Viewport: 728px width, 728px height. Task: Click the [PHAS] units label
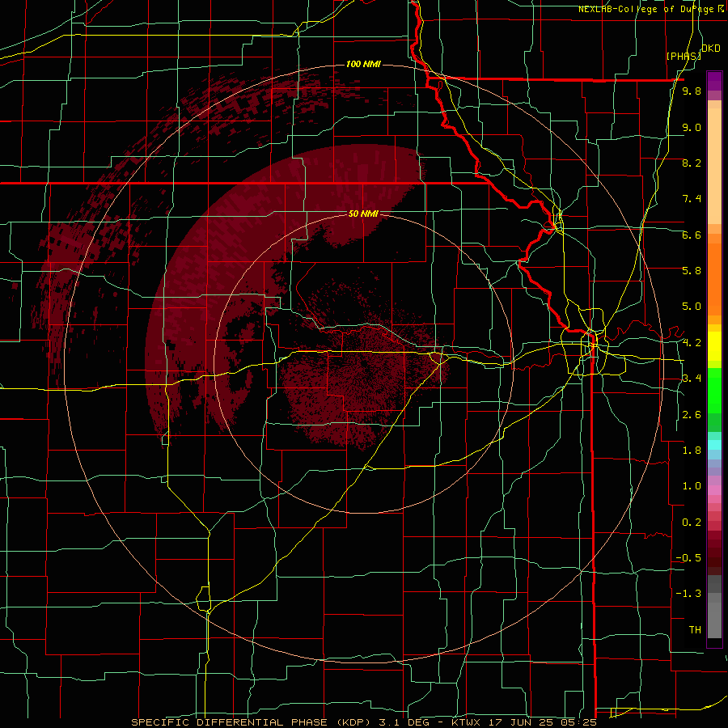684,56
